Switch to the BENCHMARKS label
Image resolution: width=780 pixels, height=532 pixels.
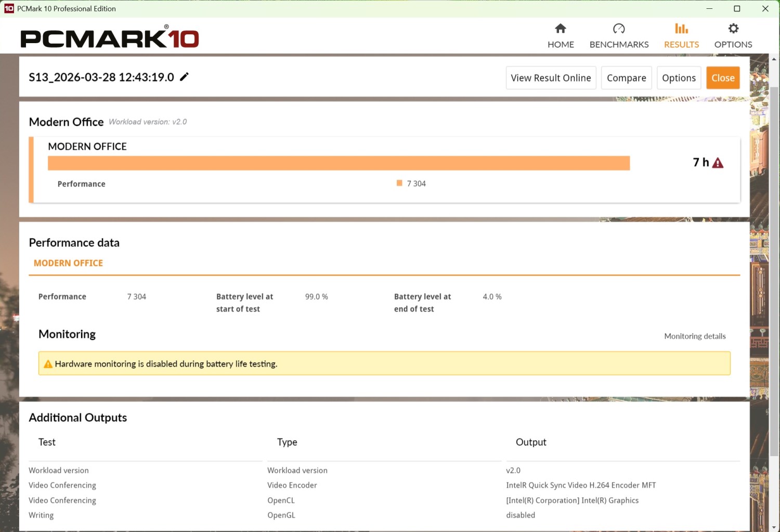click(619, 45)
